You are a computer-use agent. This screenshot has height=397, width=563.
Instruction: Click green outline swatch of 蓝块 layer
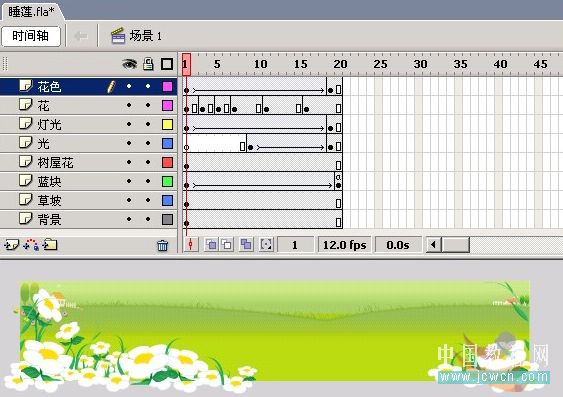point(167,182)
